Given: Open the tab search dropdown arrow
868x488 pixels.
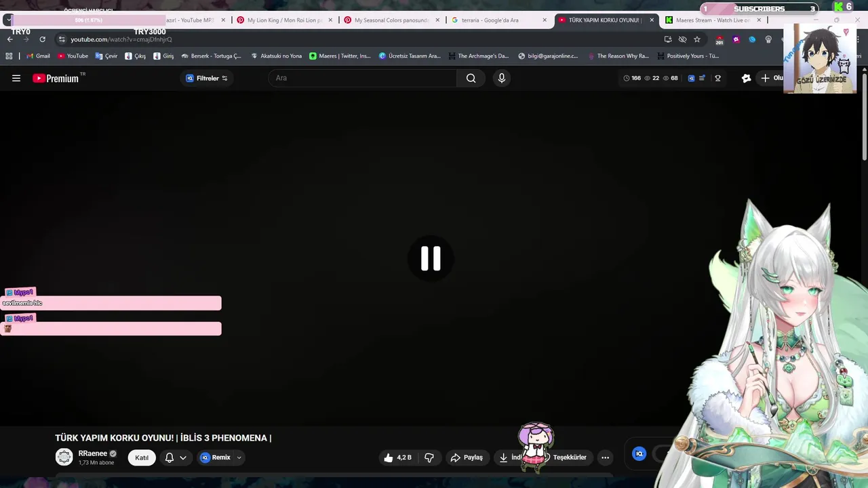Looking at the screenshot, I should tap(8, 20).
